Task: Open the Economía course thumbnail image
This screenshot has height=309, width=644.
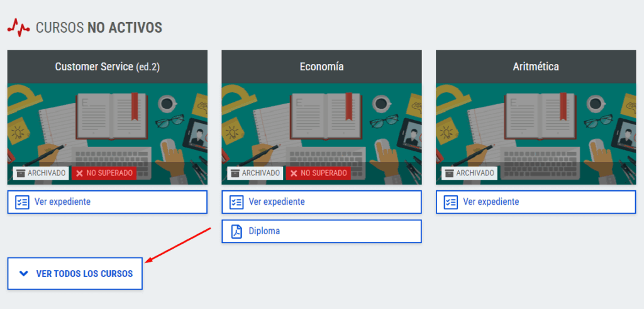Action: click(x=321, y=134)
